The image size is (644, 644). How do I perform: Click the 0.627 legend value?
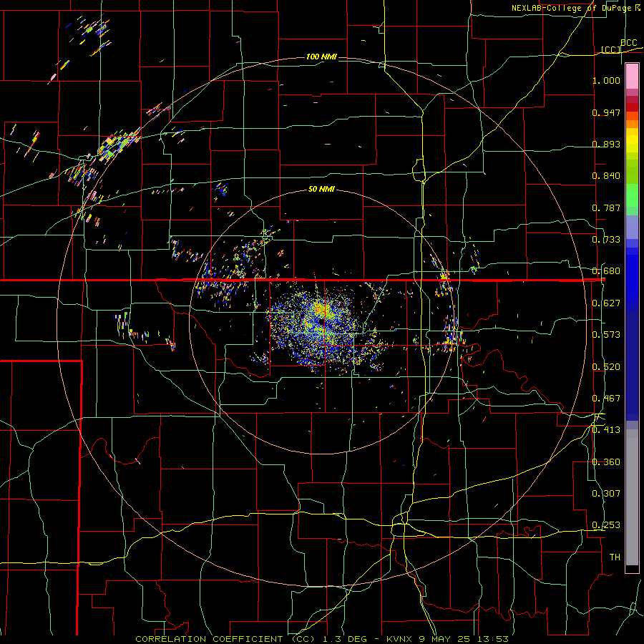click(606, 303)
